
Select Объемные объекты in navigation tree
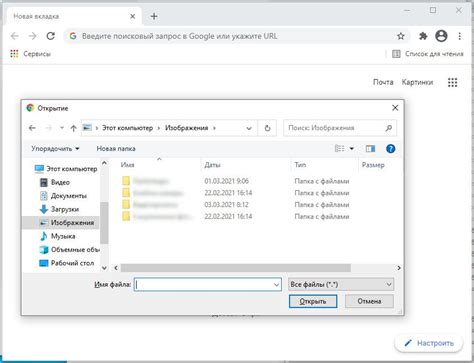coord(69,250)
